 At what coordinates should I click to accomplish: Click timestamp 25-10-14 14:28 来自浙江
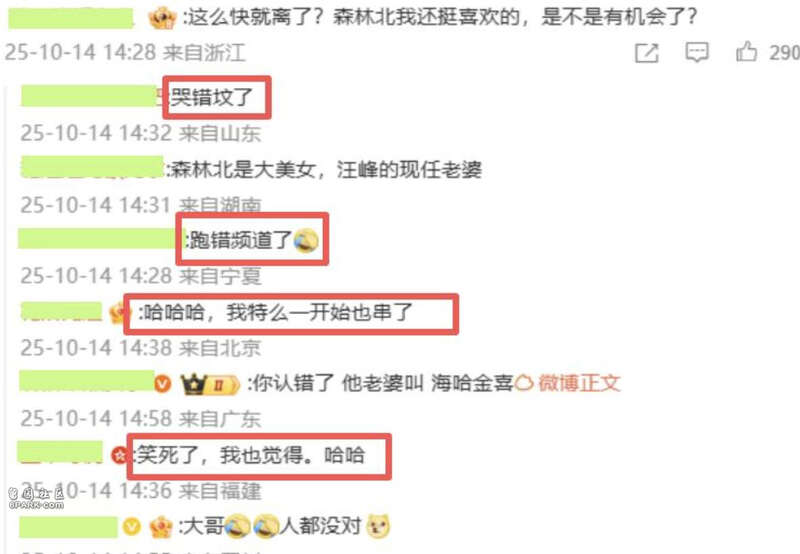pyautogui.click(x=125, y=53)
